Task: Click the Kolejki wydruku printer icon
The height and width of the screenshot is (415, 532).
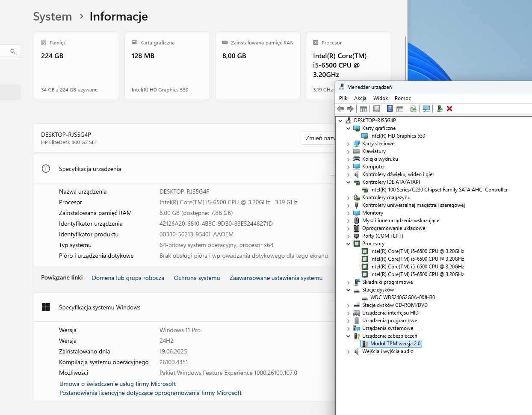Action: [x=357, y=159]
